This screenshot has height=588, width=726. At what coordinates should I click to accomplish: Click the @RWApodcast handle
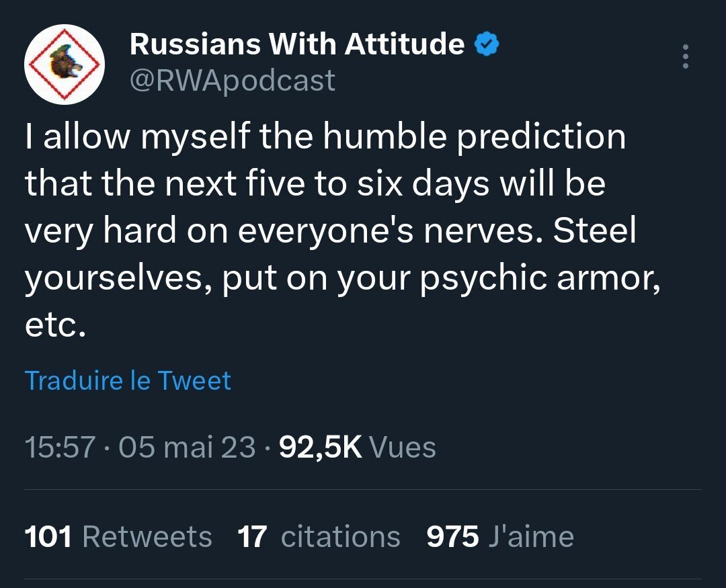232,81
